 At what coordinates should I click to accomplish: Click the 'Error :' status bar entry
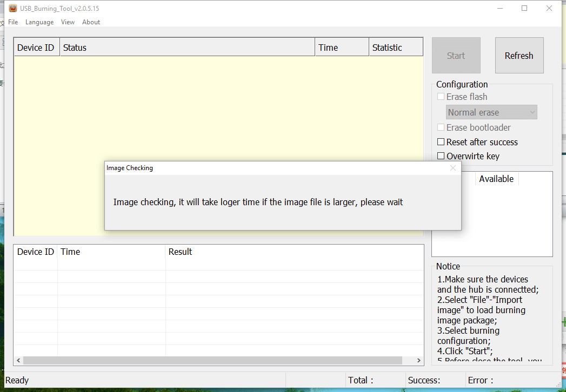[481, 380]
